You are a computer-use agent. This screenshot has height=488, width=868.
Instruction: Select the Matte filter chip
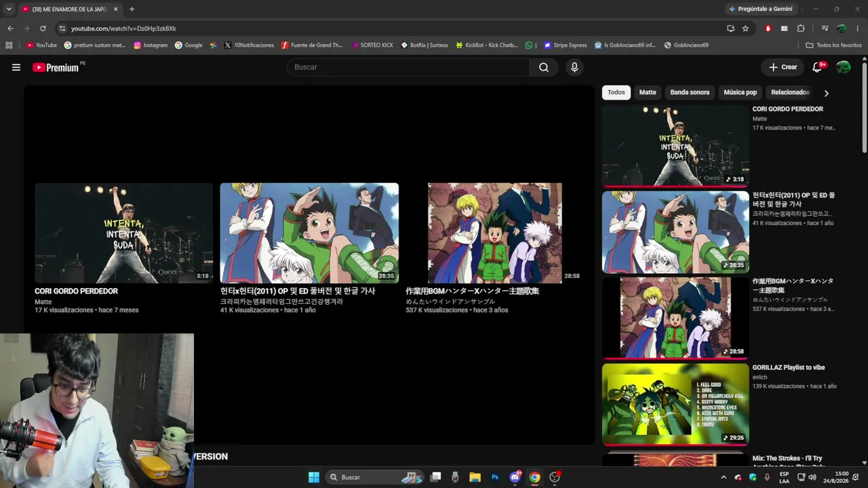(648, 92)
